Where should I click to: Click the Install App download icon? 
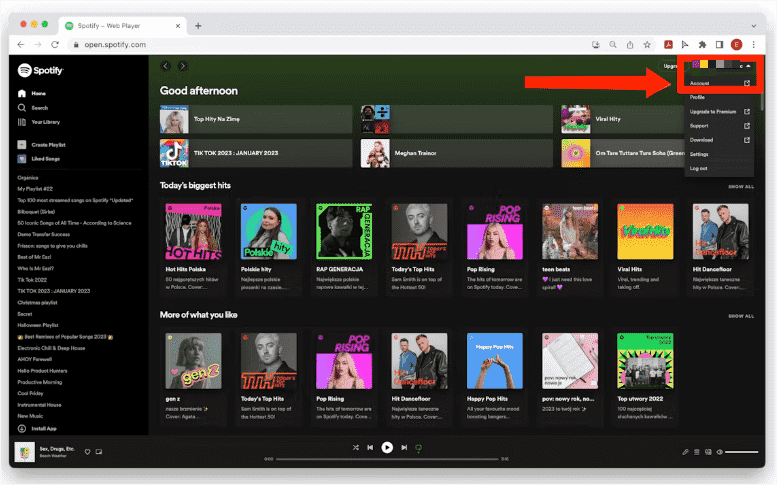(x=22, y=429)
